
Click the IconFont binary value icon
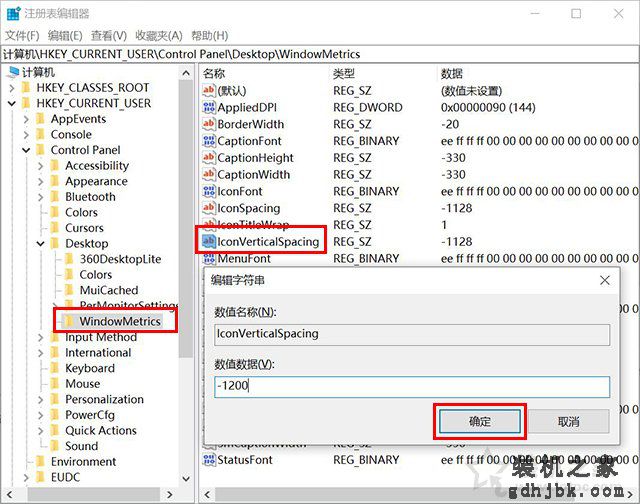(x=209, y=191)
